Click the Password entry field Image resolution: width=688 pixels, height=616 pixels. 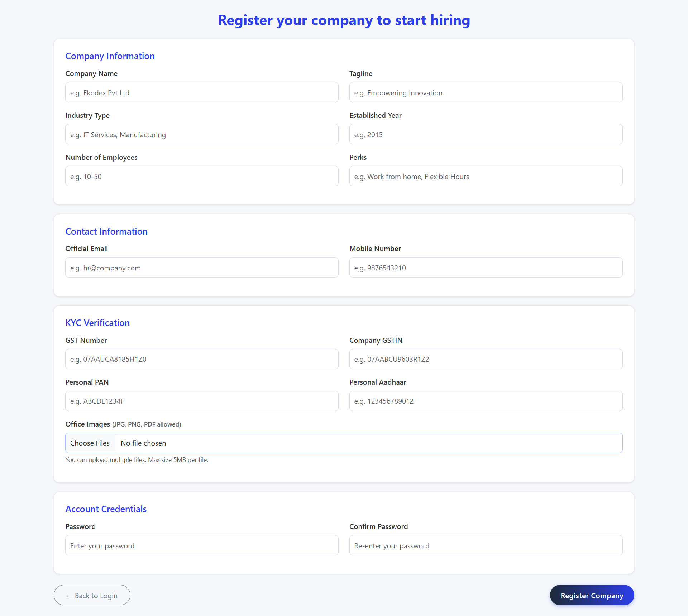click(x=201, y=545)
